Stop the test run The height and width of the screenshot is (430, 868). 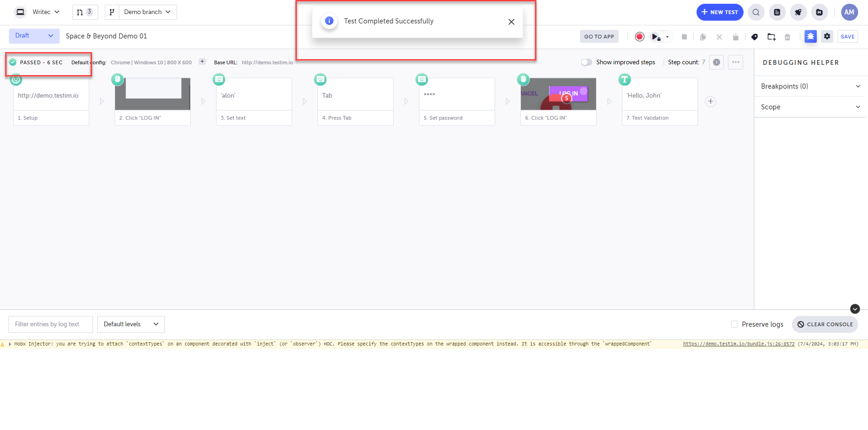click(x=684, y=37)
